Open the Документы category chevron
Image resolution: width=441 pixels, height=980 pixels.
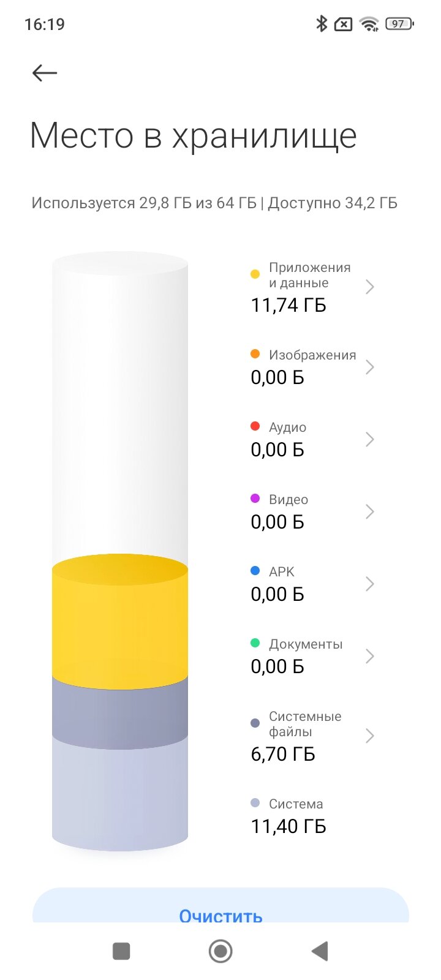click(369, 656)
